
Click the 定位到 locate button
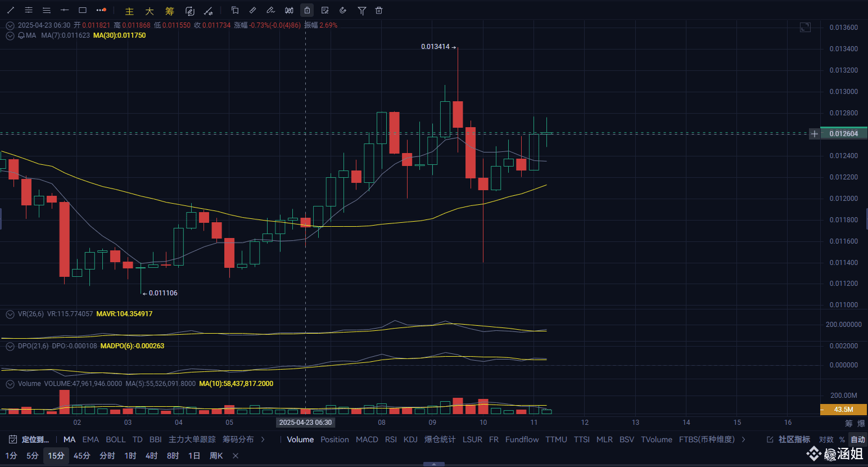(30, 439)
